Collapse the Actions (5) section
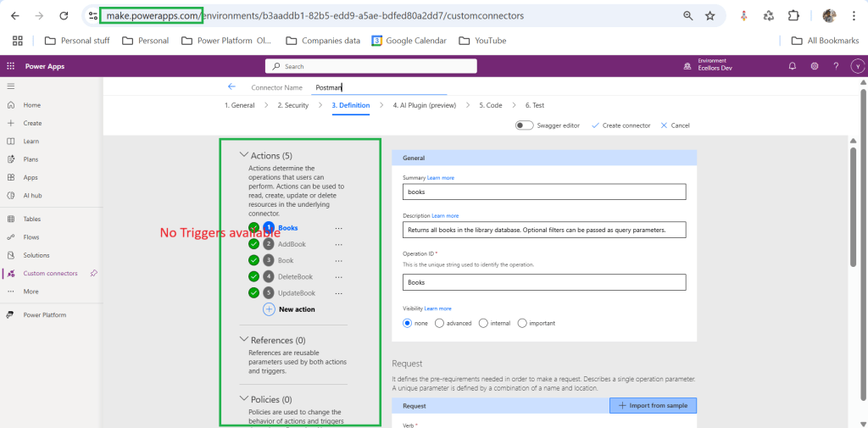 (x=244, y=155)
